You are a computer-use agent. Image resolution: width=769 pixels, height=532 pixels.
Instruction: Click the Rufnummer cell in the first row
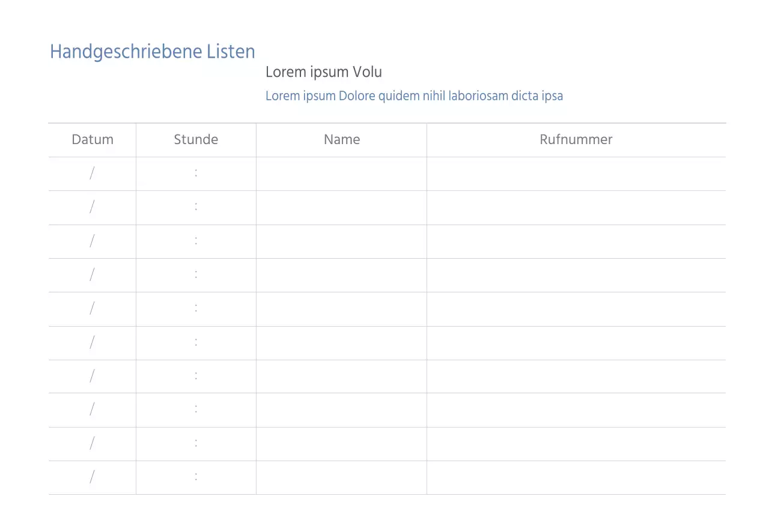(x=576, y=174)
